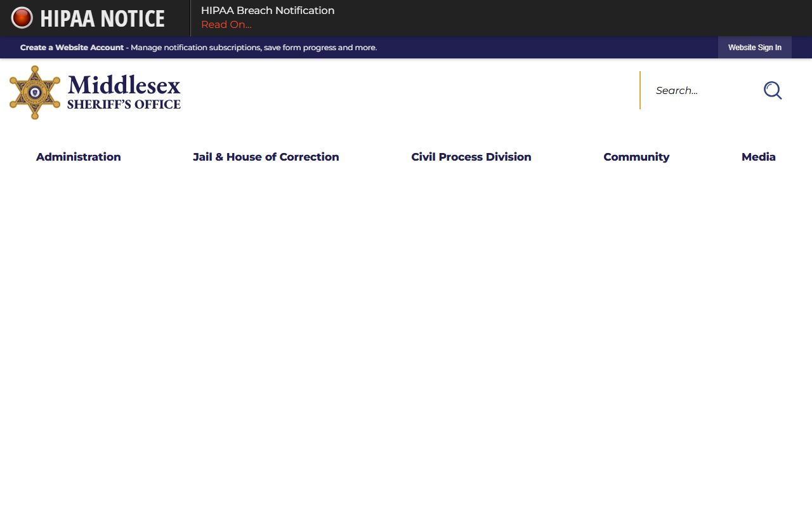Open the Administration menu
Viewport: 812px width, 508px height.
78,157
